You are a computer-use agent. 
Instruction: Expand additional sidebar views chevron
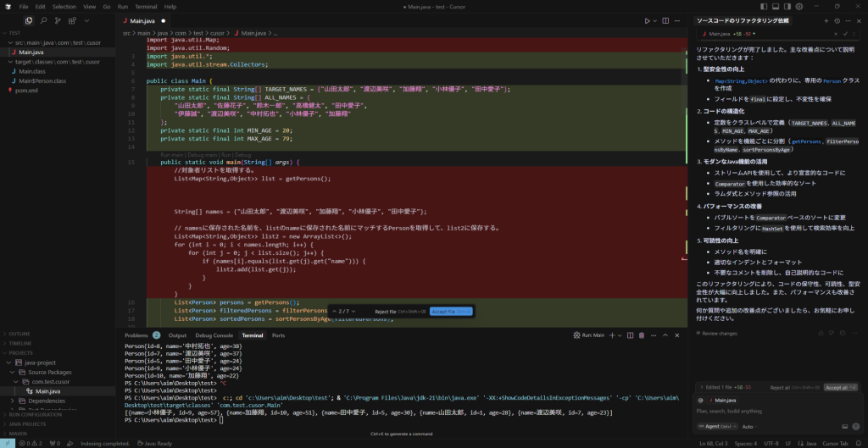pyautogui.click(x=87, y=21)
